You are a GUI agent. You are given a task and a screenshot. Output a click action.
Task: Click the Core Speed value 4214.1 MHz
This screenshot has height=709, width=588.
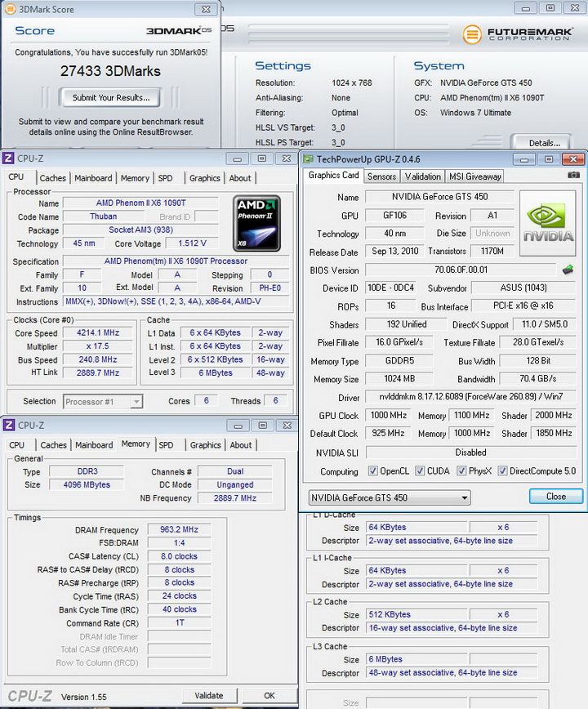click(98, 332)
